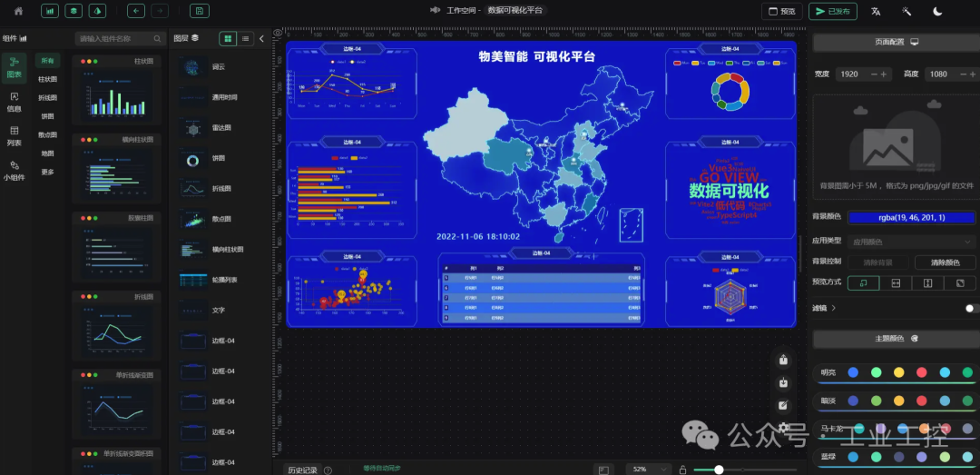The height and width of the screenshot is (475, 980).
Task: Pick the 柱状图 bar chart component card
Action: coord(116,90)
